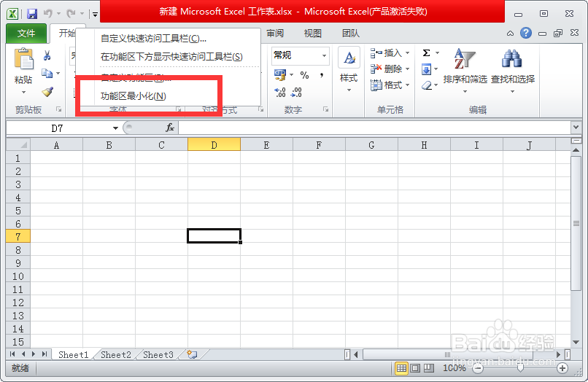This screenshot has height=382, width=588.
Task: Click the blue Help question mark icon
Action: (x=526, y=33)
